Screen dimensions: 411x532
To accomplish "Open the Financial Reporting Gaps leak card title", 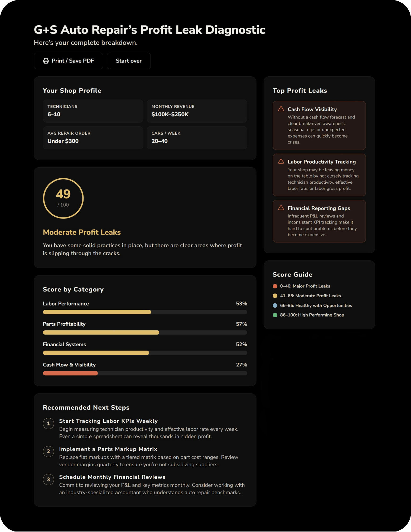I will pos(319,208).
